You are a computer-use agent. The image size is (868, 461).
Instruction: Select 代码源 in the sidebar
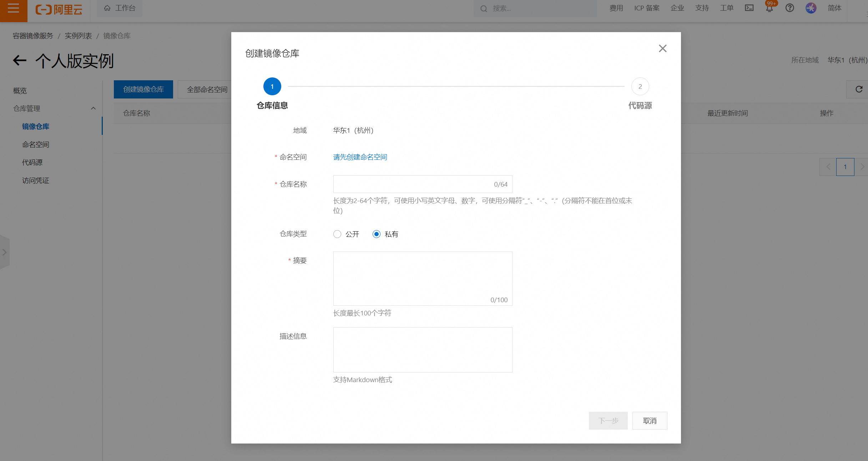pyautogui.click(x=32, y=162)
